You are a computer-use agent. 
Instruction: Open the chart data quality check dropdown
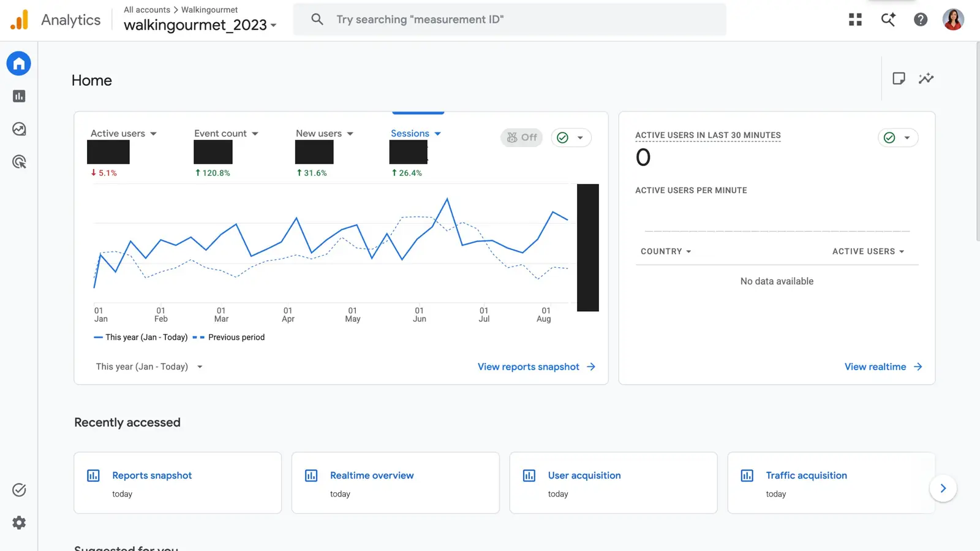coord(571,137)
